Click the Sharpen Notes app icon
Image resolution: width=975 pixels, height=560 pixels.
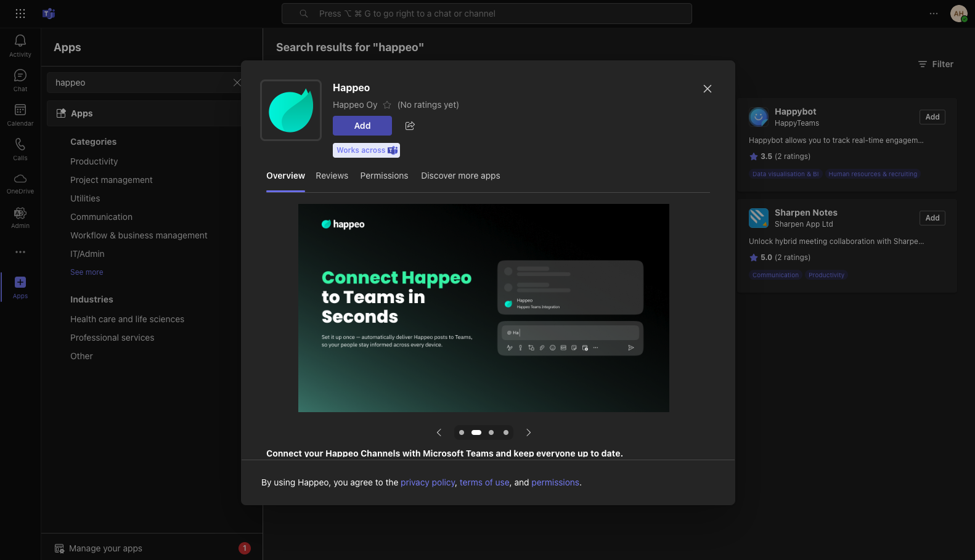[759, 217]
